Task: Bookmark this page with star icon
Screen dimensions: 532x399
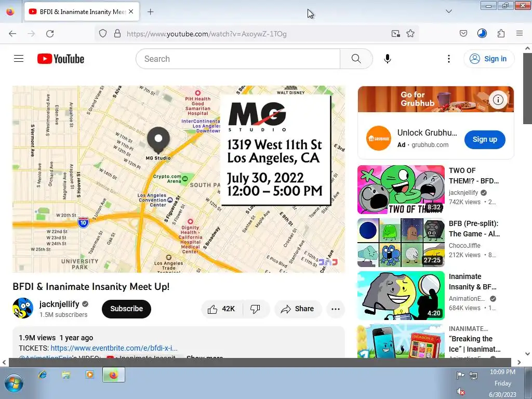Action: (410, 34)
